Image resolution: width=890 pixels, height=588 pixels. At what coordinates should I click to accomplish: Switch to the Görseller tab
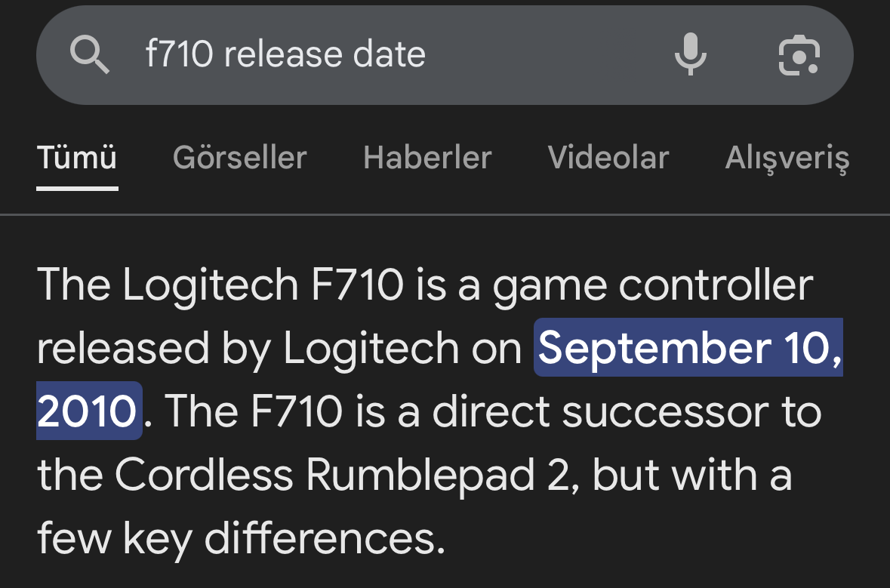pos(239,158)
